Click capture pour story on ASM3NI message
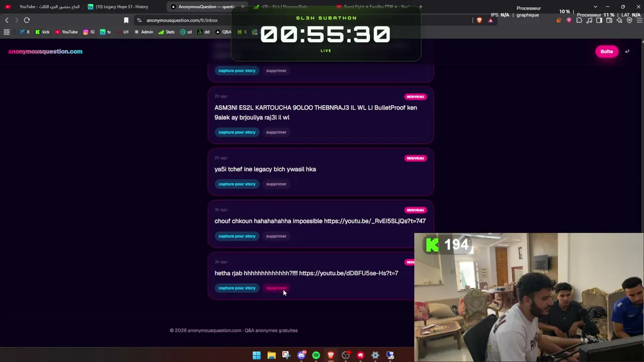Screen dimensions: 644x362 tap(237, 132)
